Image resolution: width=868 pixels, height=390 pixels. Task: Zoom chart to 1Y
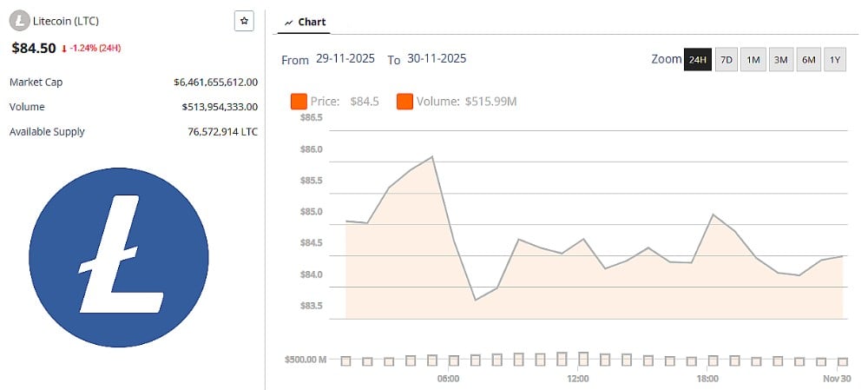pyautogui.click(x=835, y=60)
